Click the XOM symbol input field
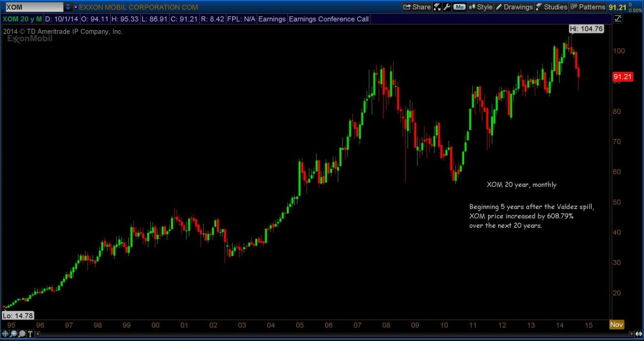Viewport: 644px width, 341px height. coord(34,7)
